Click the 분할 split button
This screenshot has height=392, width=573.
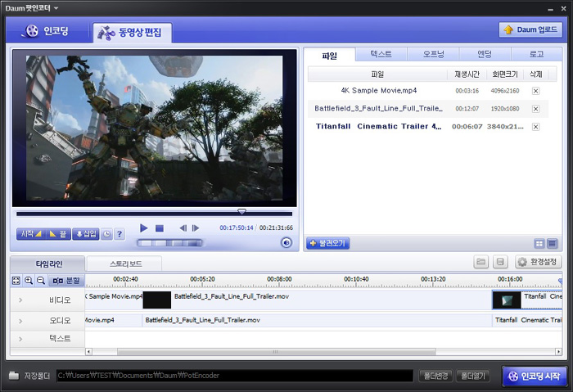tap(66, 281)
